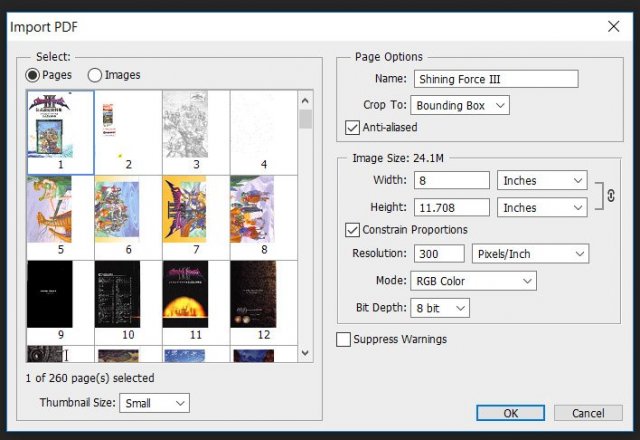Select the Images radio button

pyautogui.click(x=95, y=75)
